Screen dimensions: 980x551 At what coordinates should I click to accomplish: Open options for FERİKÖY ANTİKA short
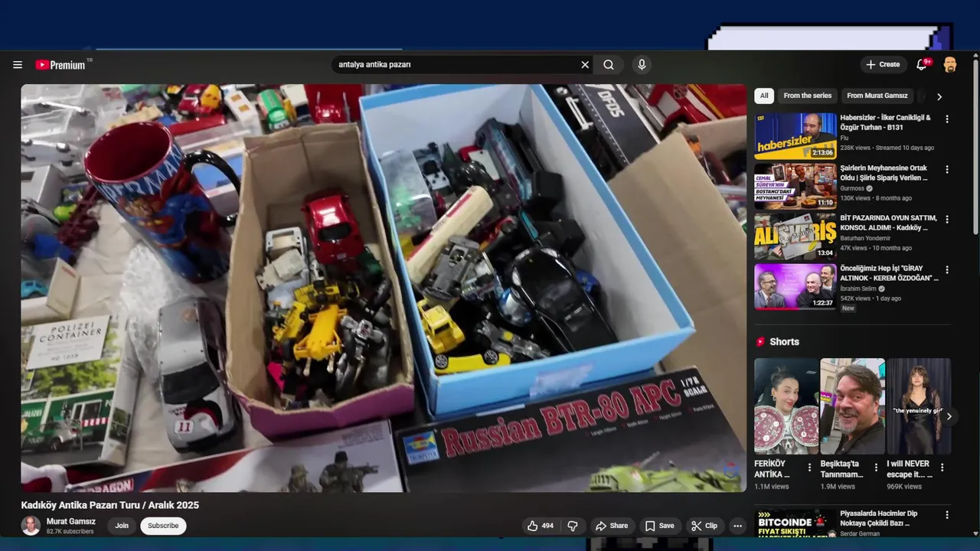[x=809, y=467]
